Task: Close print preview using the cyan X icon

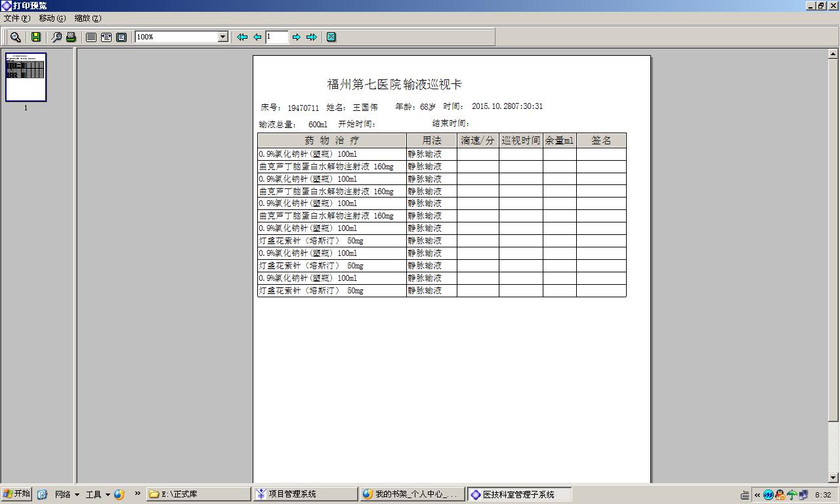Action: coord(331,37)
